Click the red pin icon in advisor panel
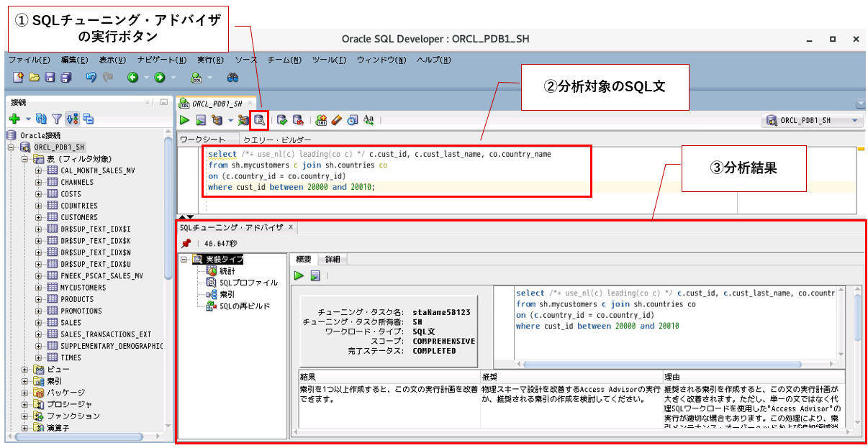This screenshot has width=868, height=448. [186, 244]
